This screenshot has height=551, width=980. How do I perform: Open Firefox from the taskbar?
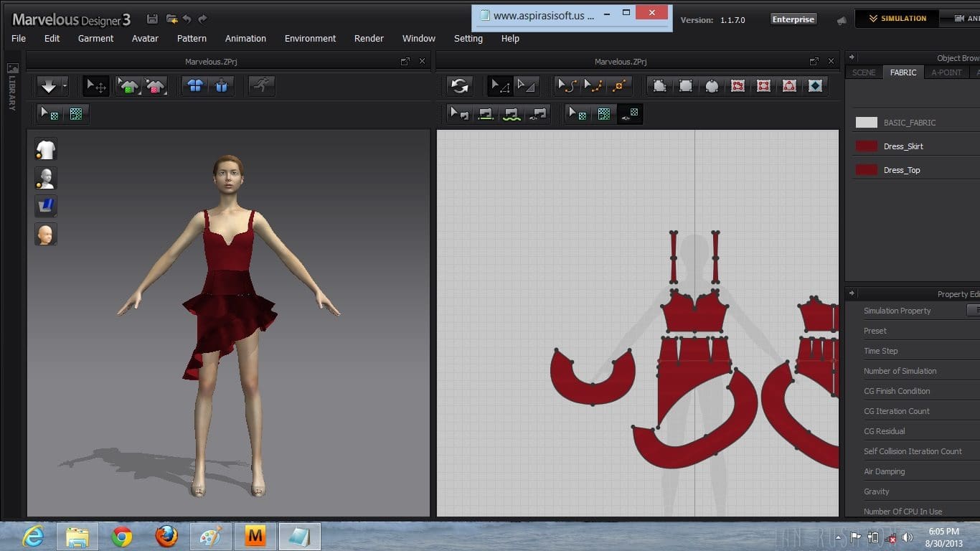[x=166, y=537]
